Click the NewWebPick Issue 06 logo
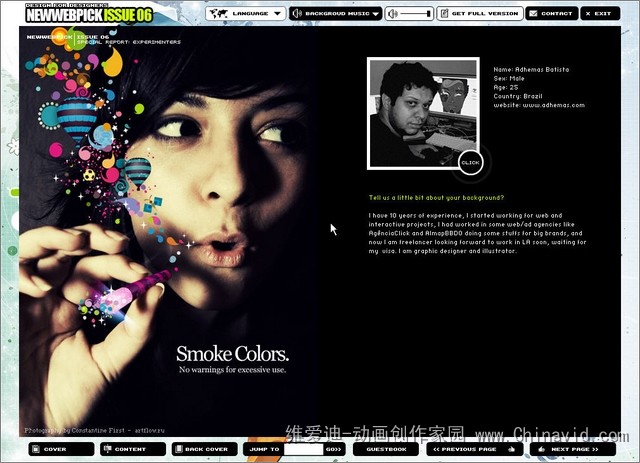This screenshot has height=463, width=640. pyautogui.click(x=89, y=13)
